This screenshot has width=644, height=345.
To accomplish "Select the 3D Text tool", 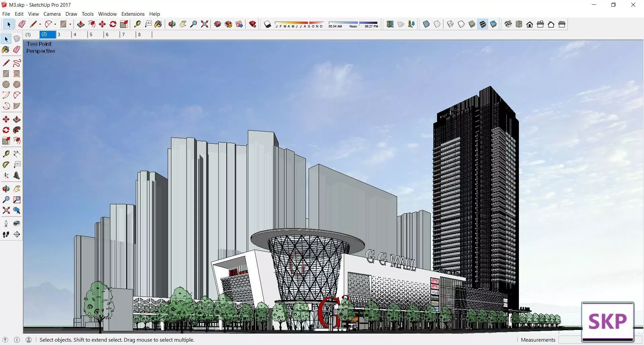I will click(x=17, y=175).
